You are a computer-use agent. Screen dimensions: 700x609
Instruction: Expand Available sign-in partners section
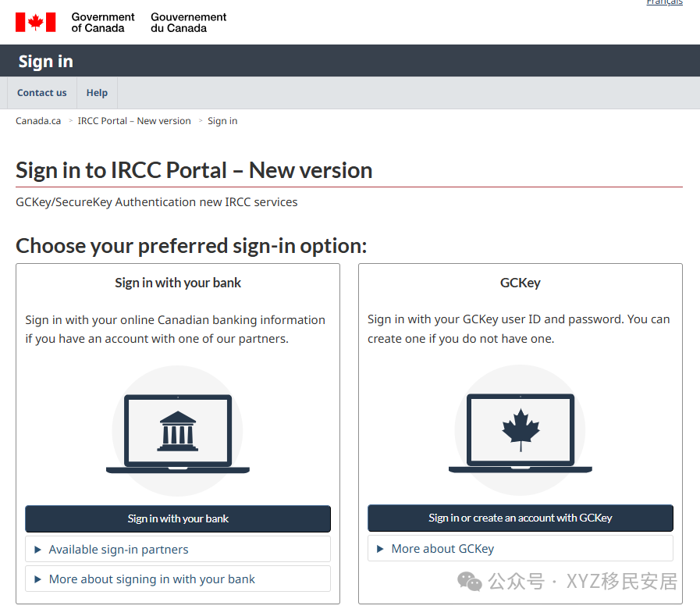click(178, 549)
